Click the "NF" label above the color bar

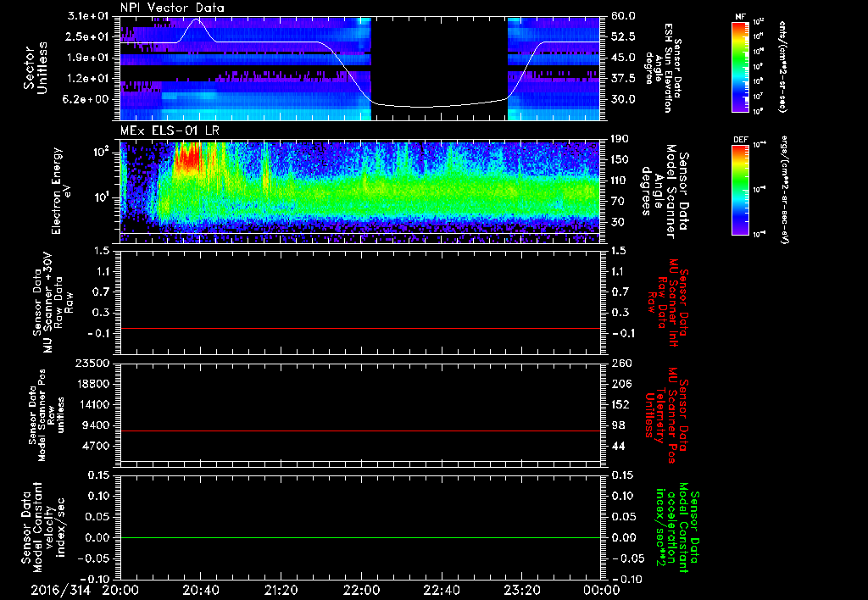tap(740, 17)
